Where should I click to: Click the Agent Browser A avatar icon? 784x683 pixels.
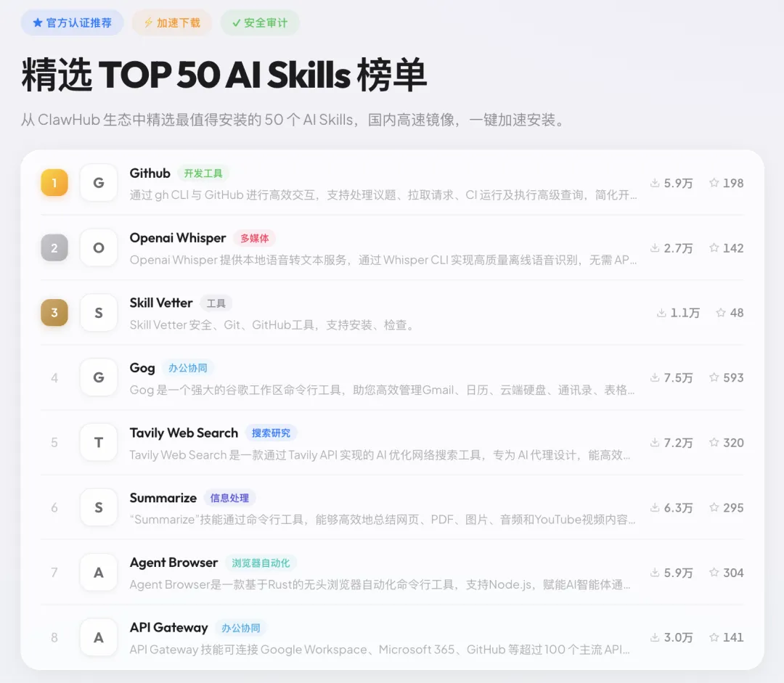pos(99,573)
